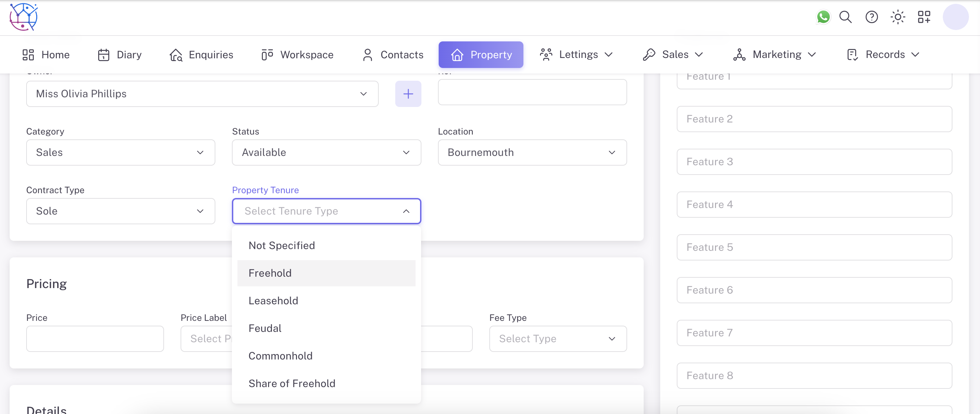Open the Fee Type dropdown
The image size is (980, 414).
point(557,338)
